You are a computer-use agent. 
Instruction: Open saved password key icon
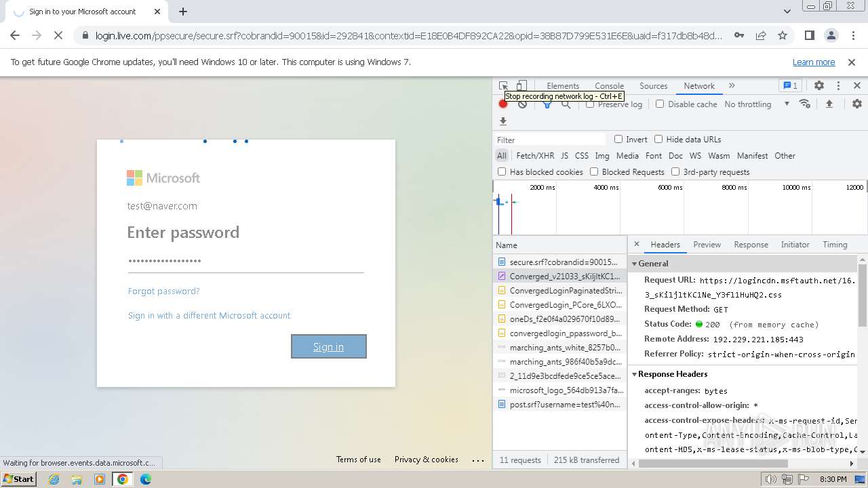click(x=739, y=35)
